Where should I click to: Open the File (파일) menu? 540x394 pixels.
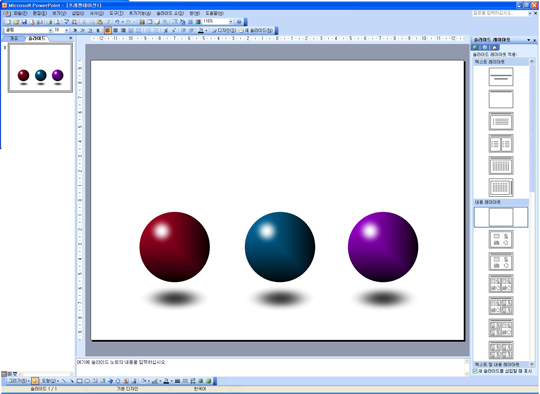(x=20, y=13)
